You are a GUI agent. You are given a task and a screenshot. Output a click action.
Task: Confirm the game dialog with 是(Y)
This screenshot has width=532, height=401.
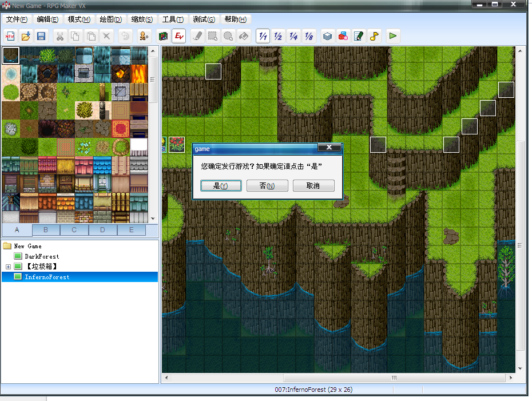point(221,185)
